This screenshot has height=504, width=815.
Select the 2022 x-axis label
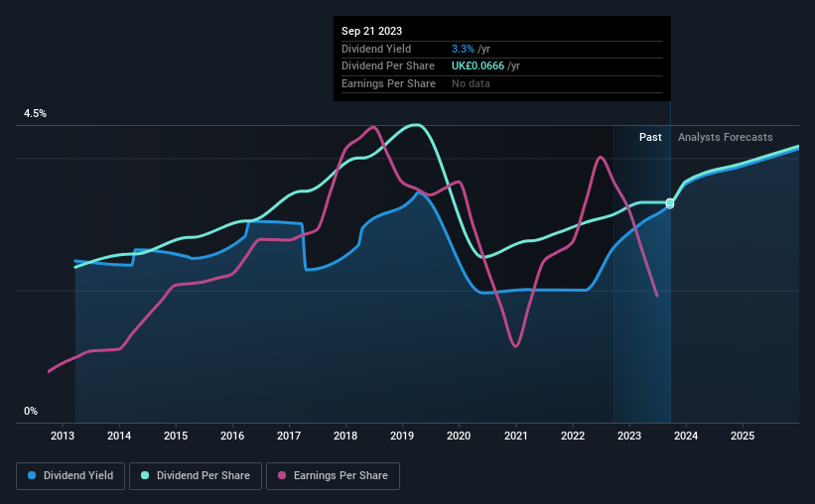point(573,436)
